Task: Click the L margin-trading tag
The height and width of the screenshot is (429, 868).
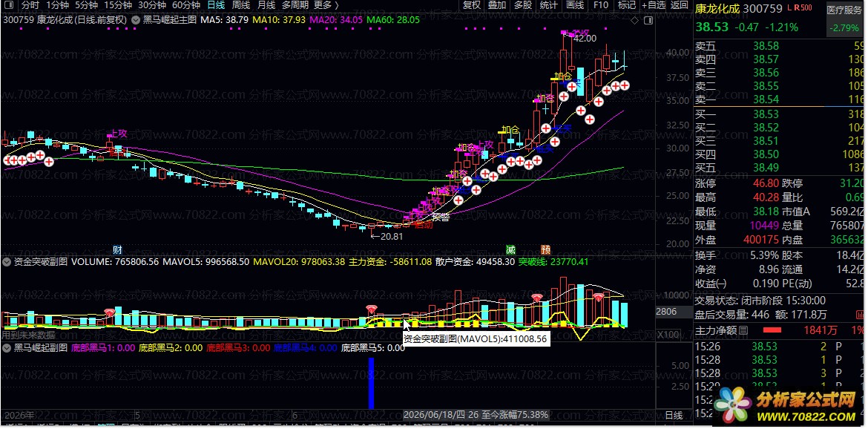Action: point(789,7)
